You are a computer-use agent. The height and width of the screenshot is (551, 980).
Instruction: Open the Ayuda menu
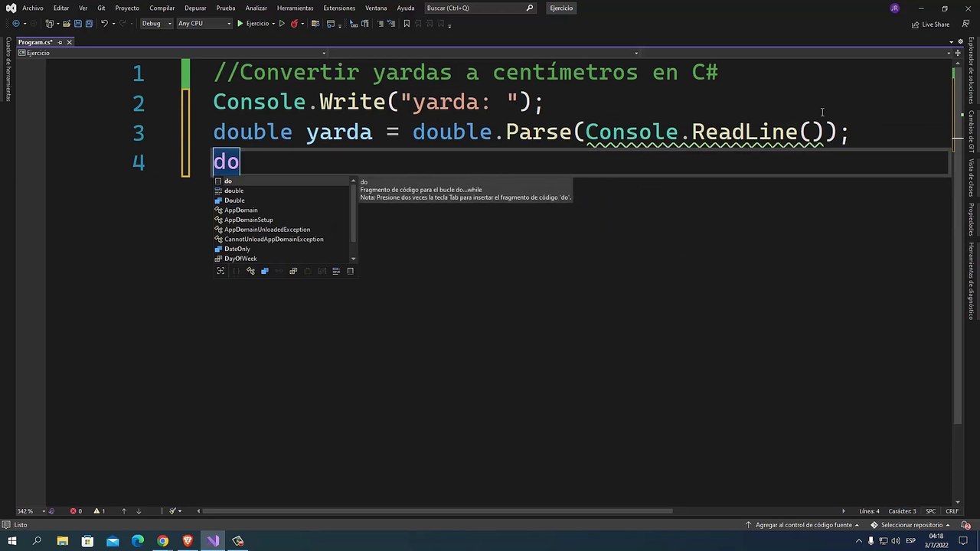click(x=406, y=8)
